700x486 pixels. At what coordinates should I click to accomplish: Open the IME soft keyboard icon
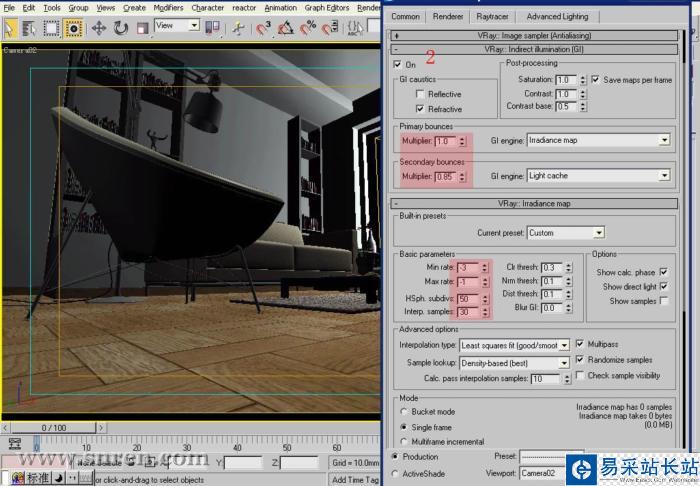(x=86, y=478)
